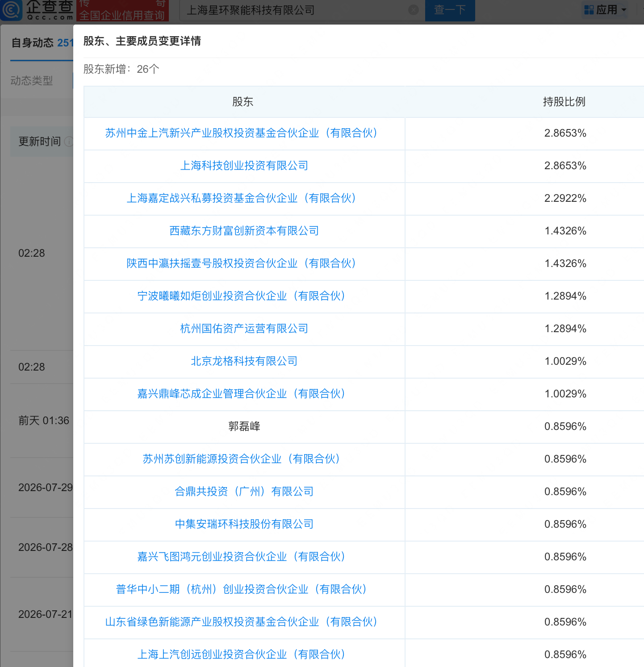Screen dimensions: 644x667
Task: Open the 应用 apps grid icon
Action: point(589,10)
